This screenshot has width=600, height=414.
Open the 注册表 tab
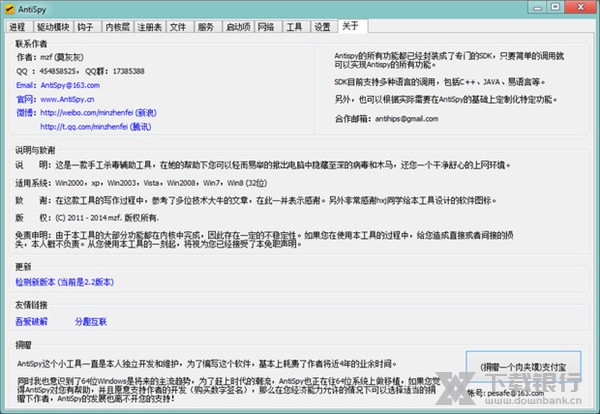click(x=150, y=27)
